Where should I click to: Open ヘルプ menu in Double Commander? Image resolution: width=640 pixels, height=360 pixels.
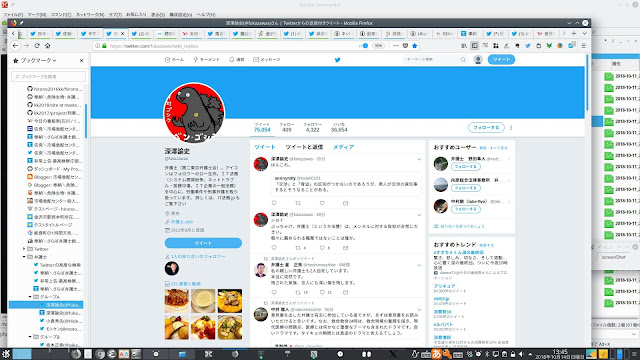click(x=206, y=15)
